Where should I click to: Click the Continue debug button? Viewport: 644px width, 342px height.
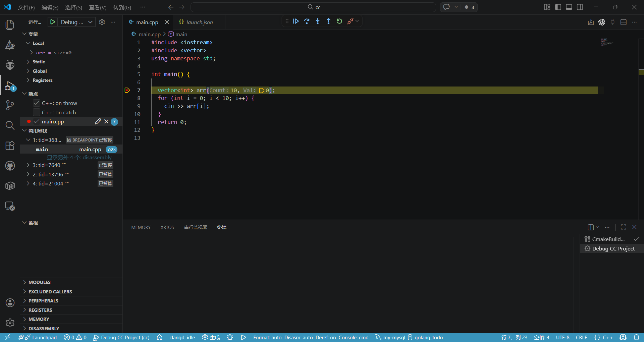(296, 21)
